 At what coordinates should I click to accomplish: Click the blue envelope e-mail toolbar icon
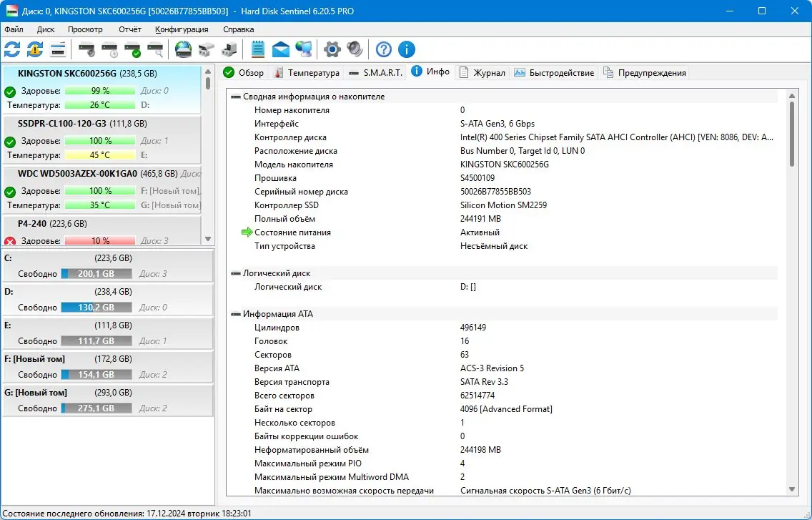pos(281,50)
